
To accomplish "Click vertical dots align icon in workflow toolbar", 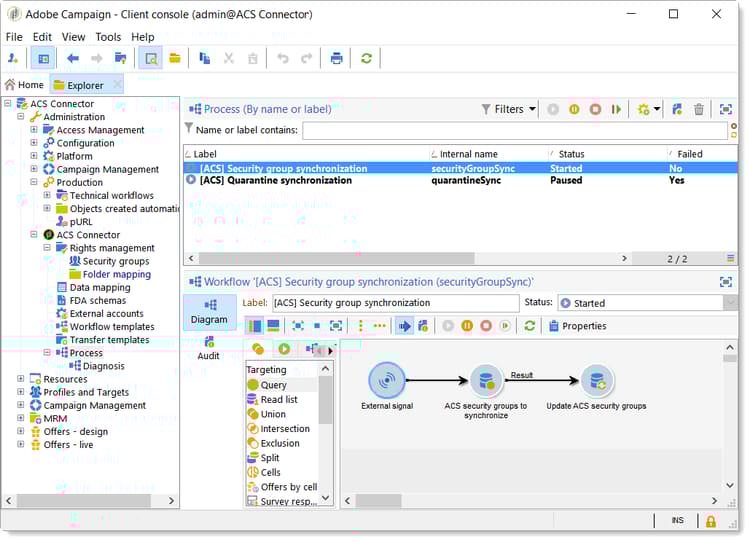I will click(x=361, y=326).
